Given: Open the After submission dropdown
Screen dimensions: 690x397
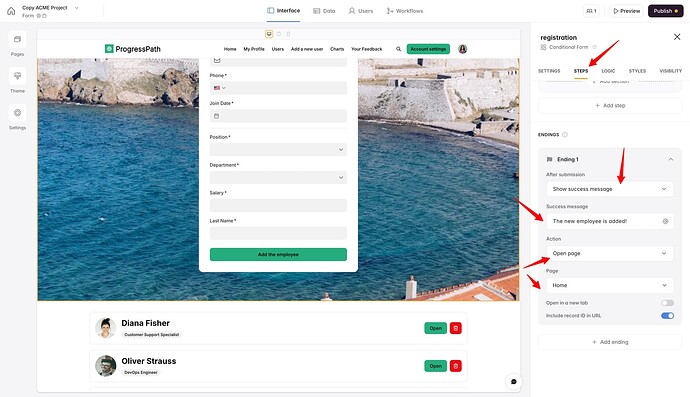Looking at the screenshot, I should click(609, 189).
